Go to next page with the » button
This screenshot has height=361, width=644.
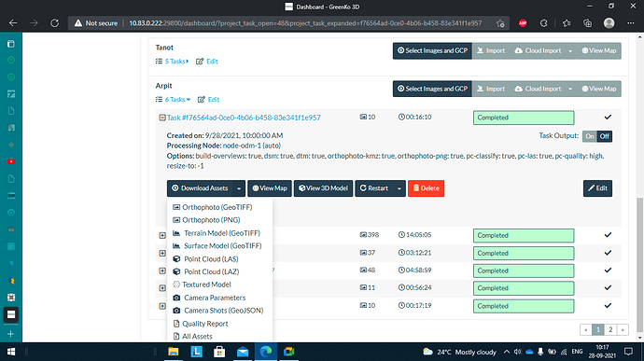[623, 330]
